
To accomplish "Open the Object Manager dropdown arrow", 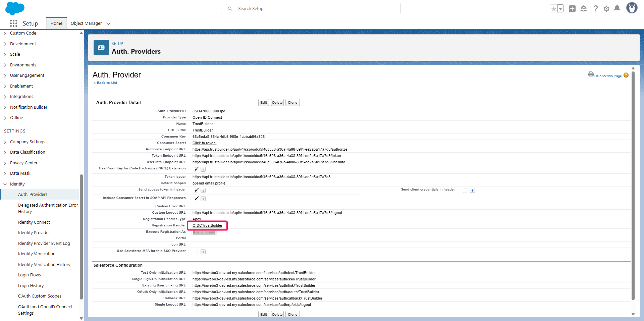I will pos(108,23).
